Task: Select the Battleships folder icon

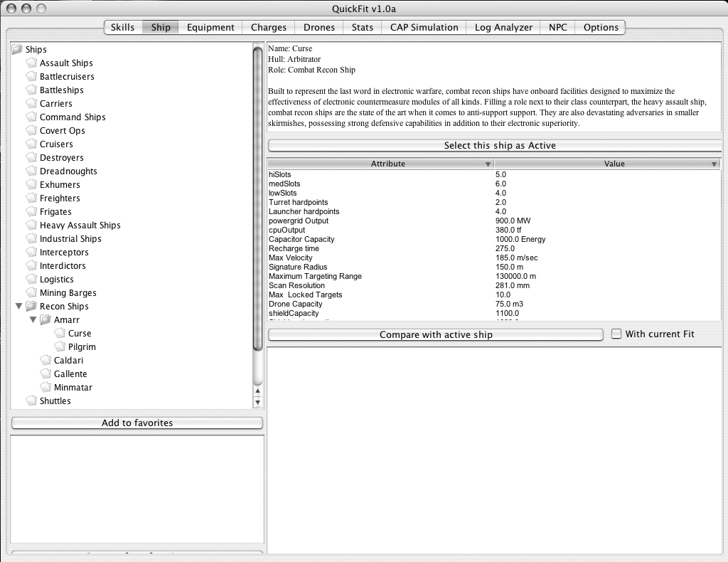Action: [31, 90]
